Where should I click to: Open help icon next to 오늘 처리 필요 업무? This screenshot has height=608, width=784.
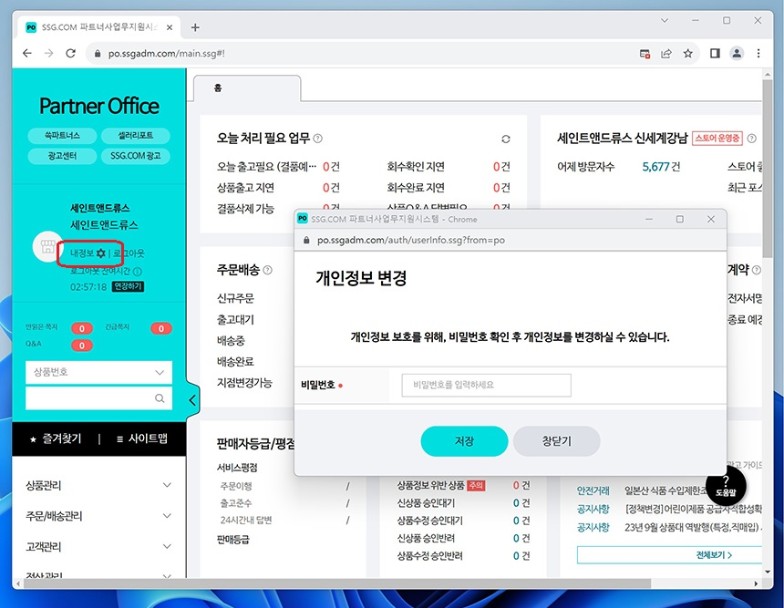(x=318, y=138)
